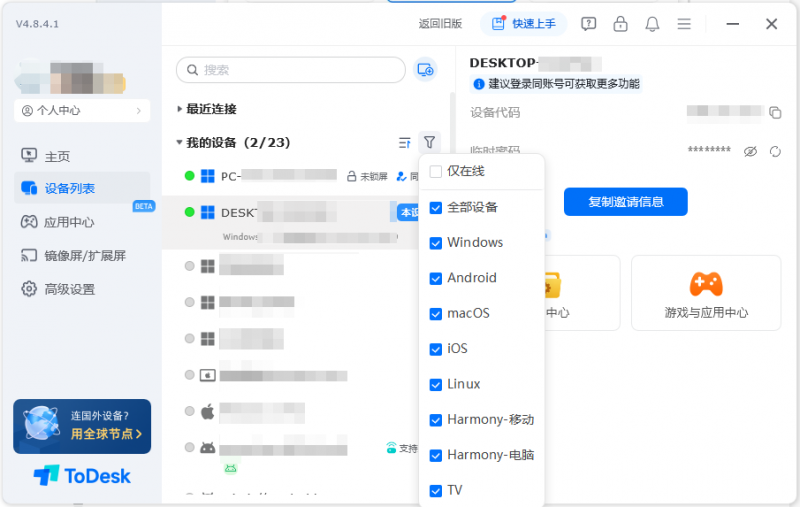The width and height of the screenshot is (800, 507).
Task: Open the hamburger menu in title bar
Action: coord(684,24)
